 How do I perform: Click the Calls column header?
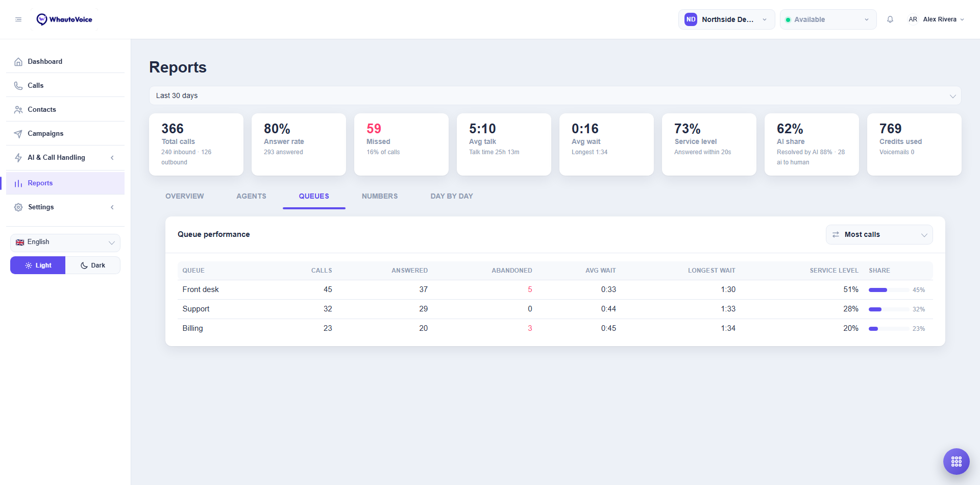pyautogui.click(x=322, y=271)
